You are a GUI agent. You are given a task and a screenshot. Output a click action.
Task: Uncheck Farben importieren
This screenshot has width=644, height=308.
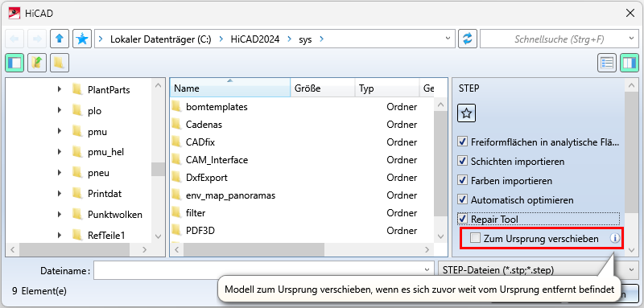(463, 180)
